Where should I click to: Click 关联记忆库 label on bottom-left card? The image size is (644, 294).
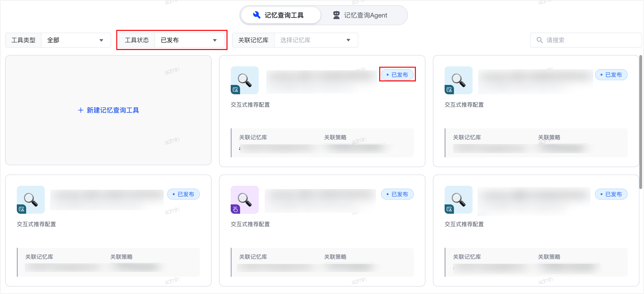click(39, 257)
